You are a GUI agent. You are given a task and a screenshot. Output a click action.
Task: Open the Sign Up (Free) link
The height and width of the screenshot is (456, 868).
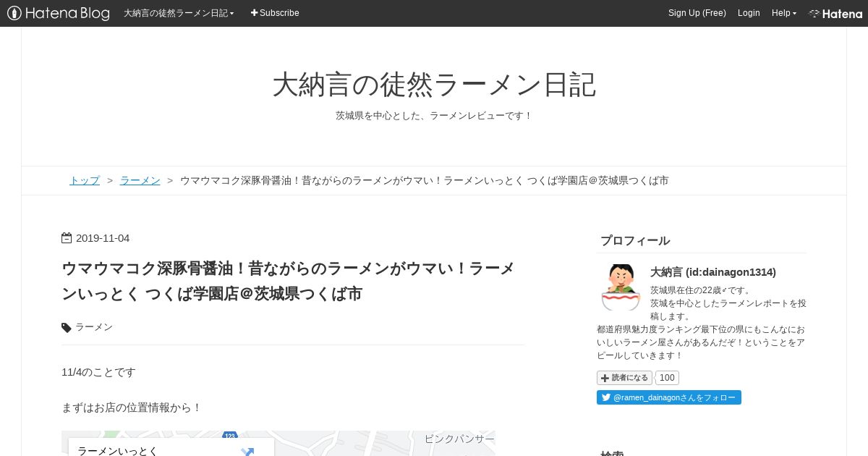[x=697, y=13]
